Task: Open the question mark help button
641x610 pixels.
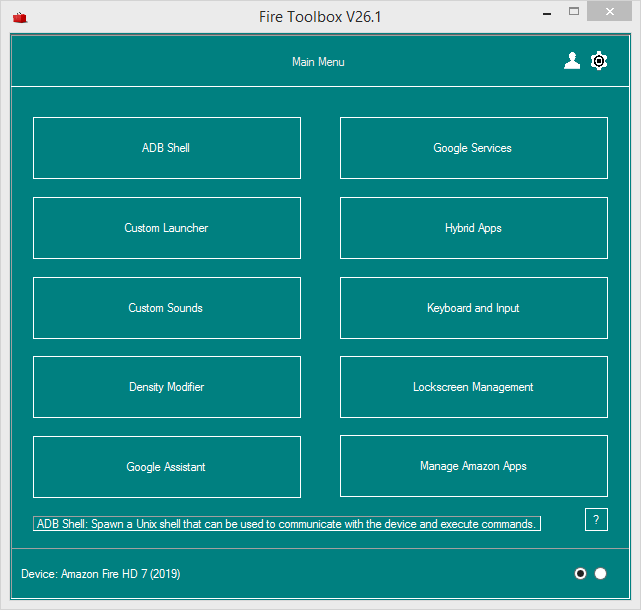Action: coord(596,520)
